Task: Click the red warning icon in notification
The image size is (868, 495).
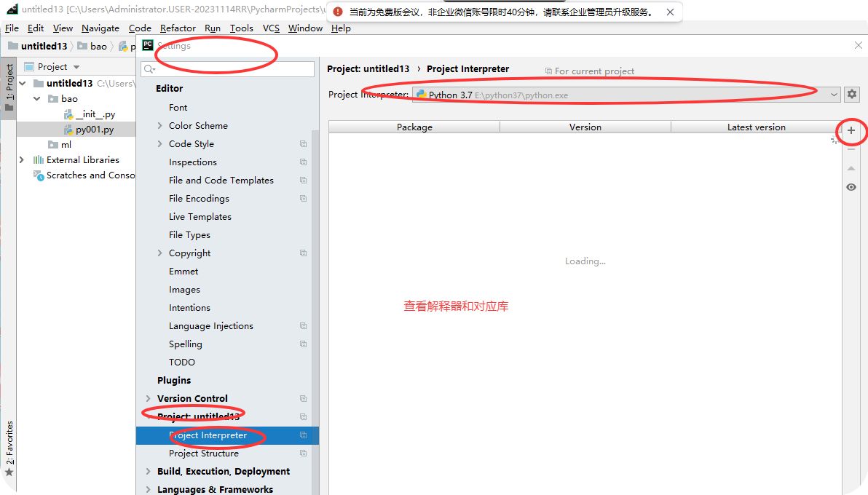Action: pyautogui.click(x=338, y=12)
